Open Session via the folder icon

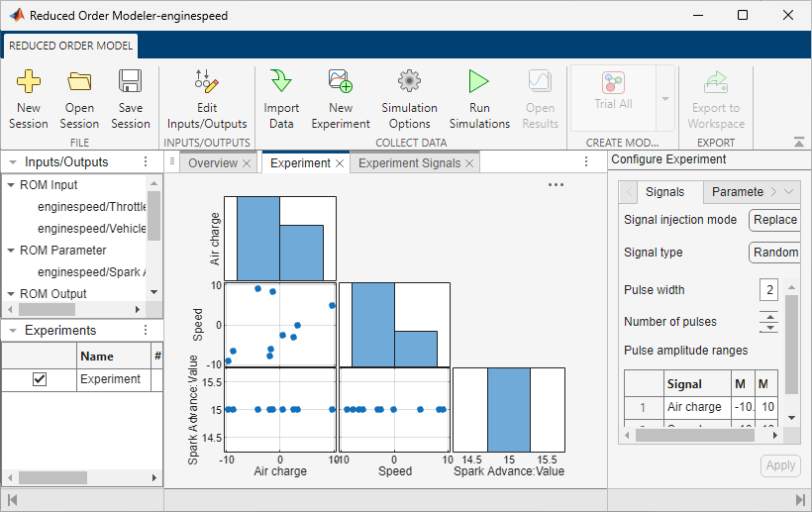click(79, 81)
